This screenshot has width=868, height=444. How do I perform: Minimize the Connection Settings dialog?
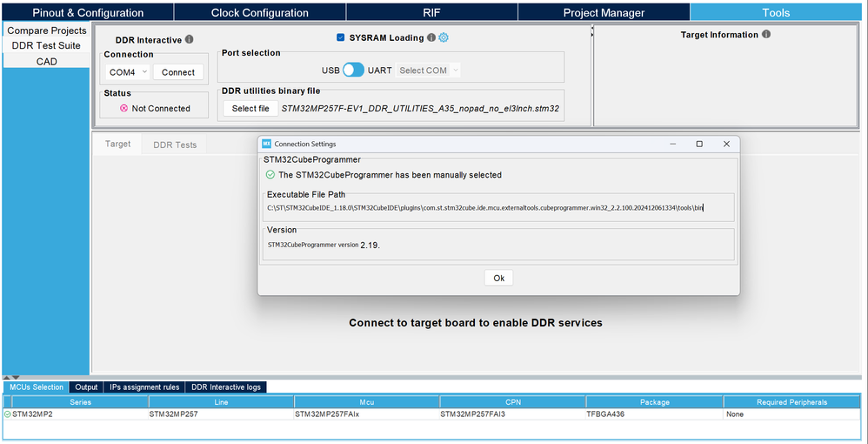(x=672, y=144)
